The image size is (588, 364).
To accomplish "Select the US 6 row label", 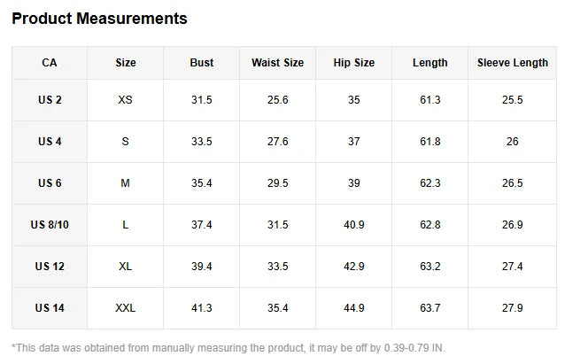I will coord(50,183).
